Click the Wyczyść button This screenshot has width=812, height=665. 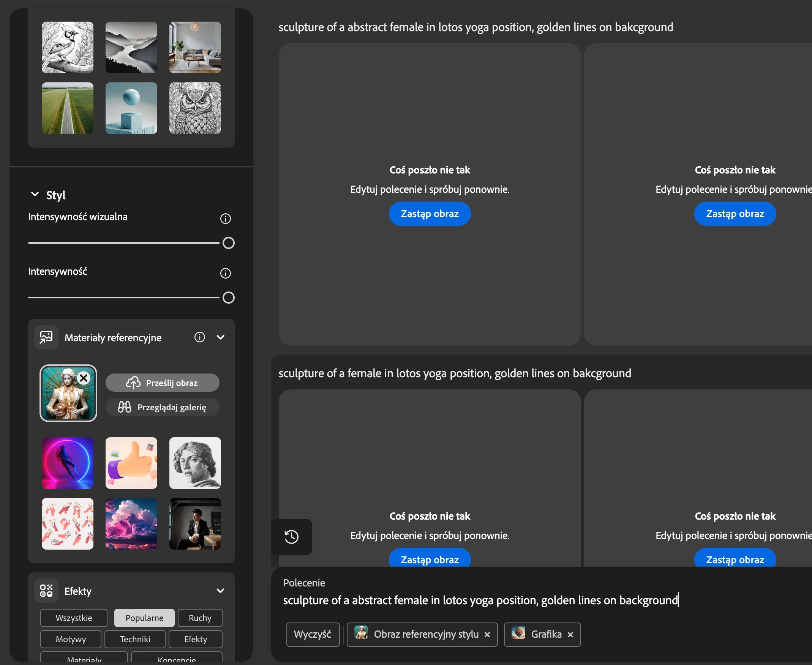click(x=312, y=634)
